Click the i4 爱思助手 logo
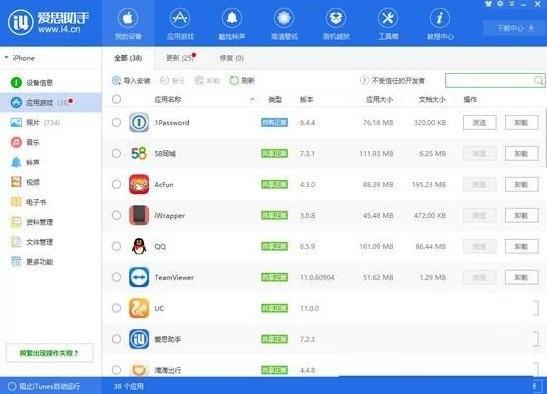The width and height of the screenshot is (547, 394). click(48, 23)
